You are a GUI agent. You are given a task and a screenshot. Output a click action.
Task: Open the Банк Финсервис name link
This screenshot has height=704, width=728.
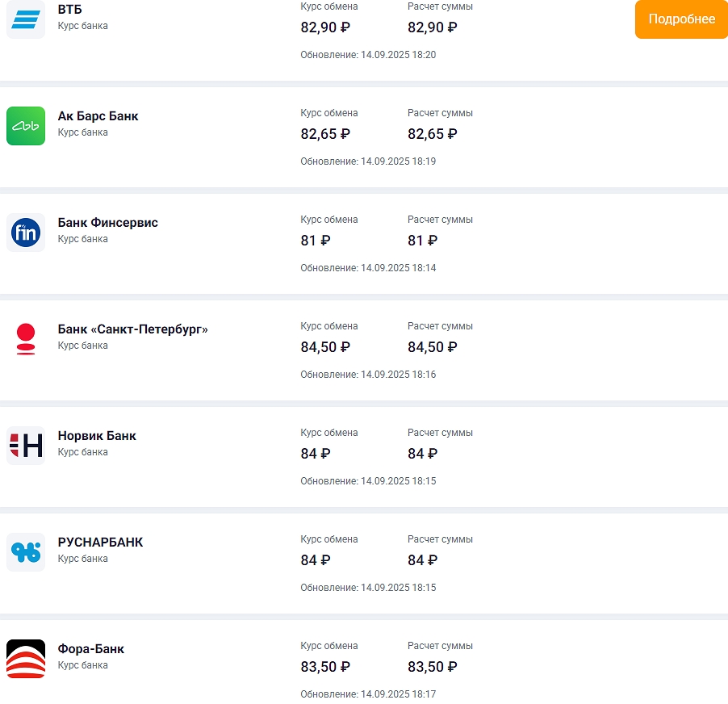point(108,223)
